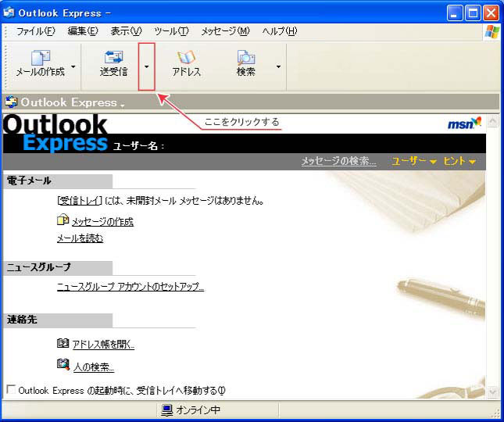
Task: Click the vertical scrollbar down arrow
Action: pos(492,392)
